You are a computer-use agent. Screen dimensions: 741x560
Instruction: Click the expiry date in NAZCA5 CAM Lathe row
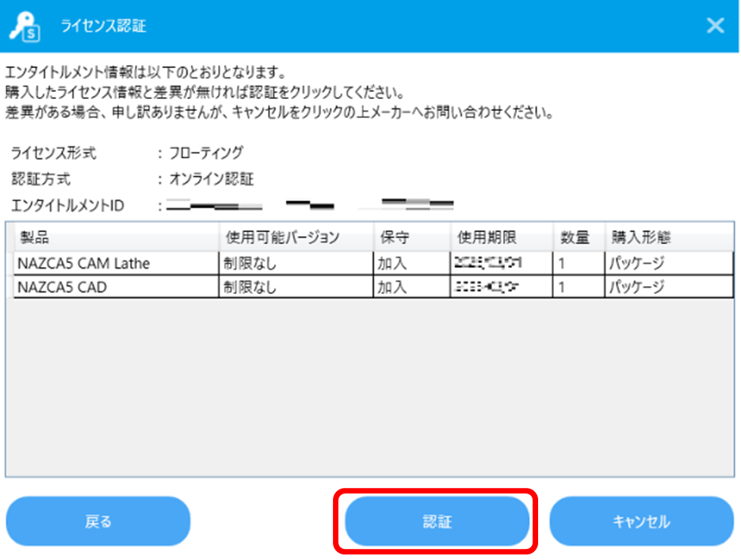click(487, 262)
